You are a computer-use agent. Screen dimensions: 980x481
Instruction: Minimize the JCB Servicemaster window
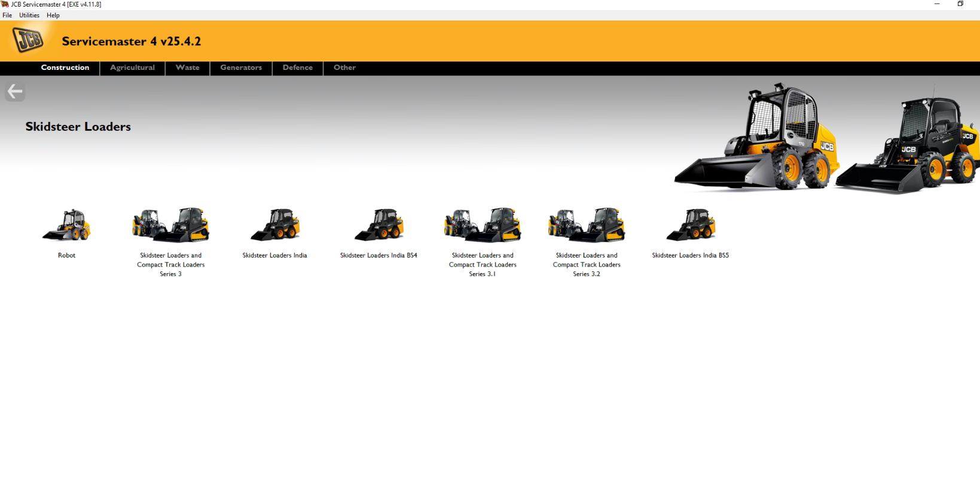(937, 4)
